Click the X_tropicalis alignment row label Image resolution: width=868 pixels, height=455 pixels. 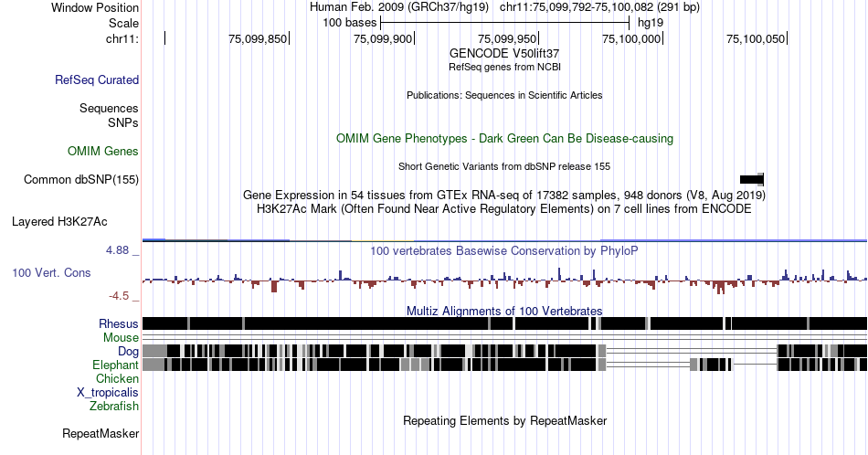pos(108,393)
